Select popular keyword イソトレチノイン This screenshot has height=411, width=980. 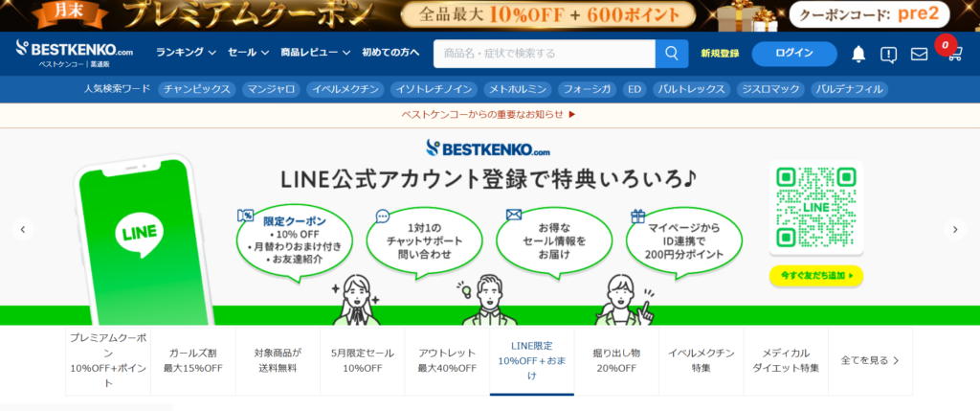[434, 89]
